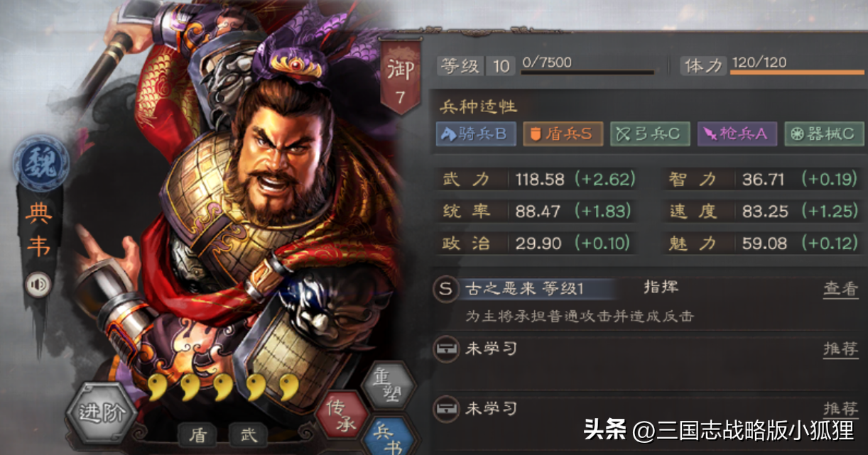Select the 骑兵B troop aptitude tag
The width and height of the screenshot is (868, 455).
click(x=474, y=134)
